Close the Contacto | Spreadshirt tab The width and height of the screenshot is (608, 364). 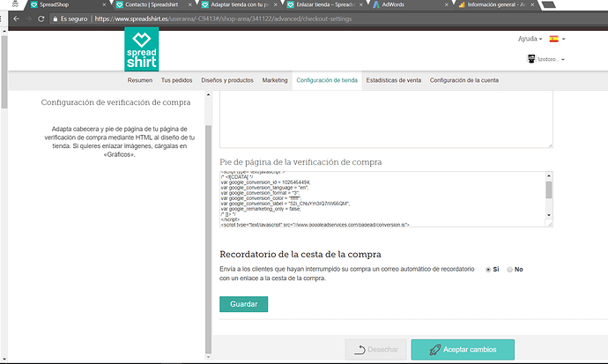click(x=190, y=4)
